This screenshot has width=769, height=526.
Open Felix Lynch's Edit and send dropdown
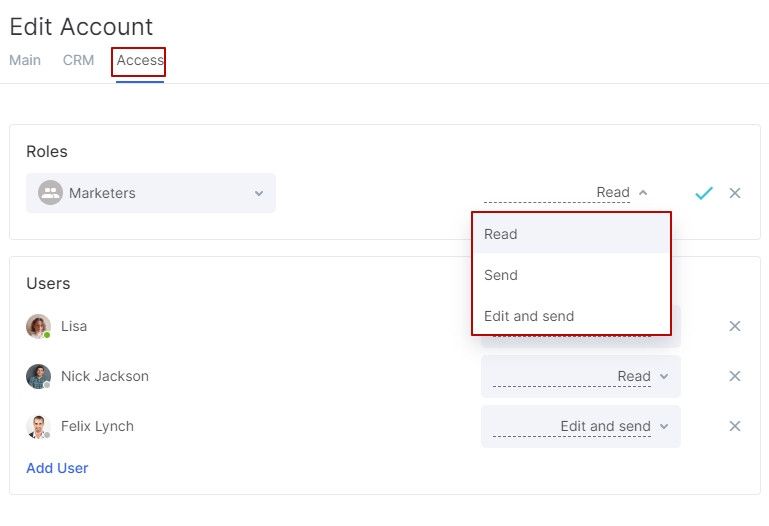point(581,426)
